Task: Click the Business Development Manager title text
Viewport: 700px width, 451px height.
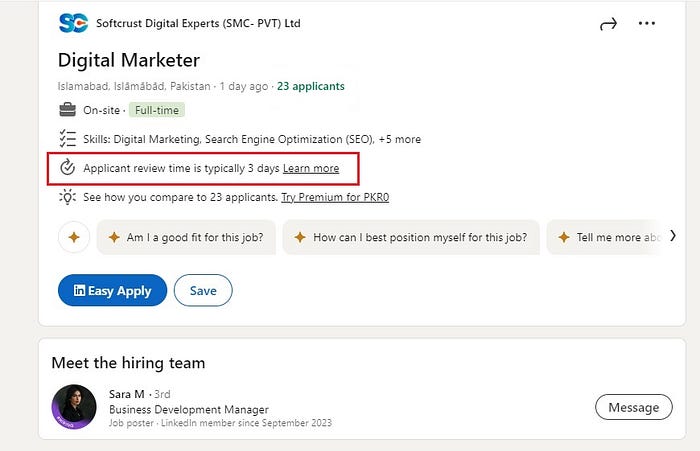Action: pos(189,409)
